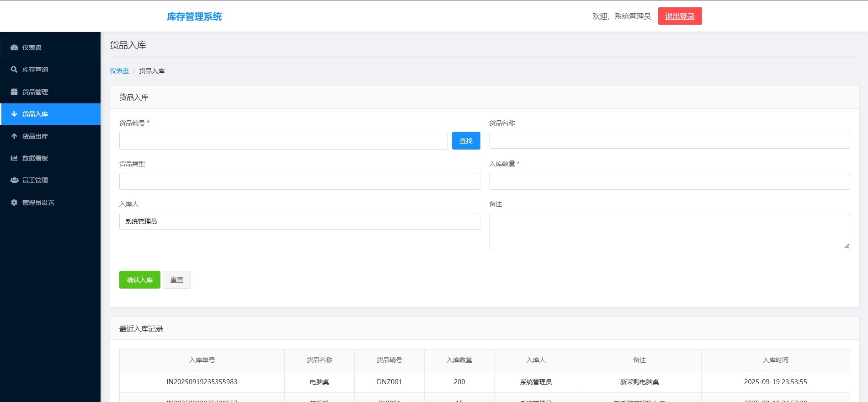Reset the form with 重置 button
This screenshot has width=868, height=402.
pyautogui.click(x=177, y=280)
